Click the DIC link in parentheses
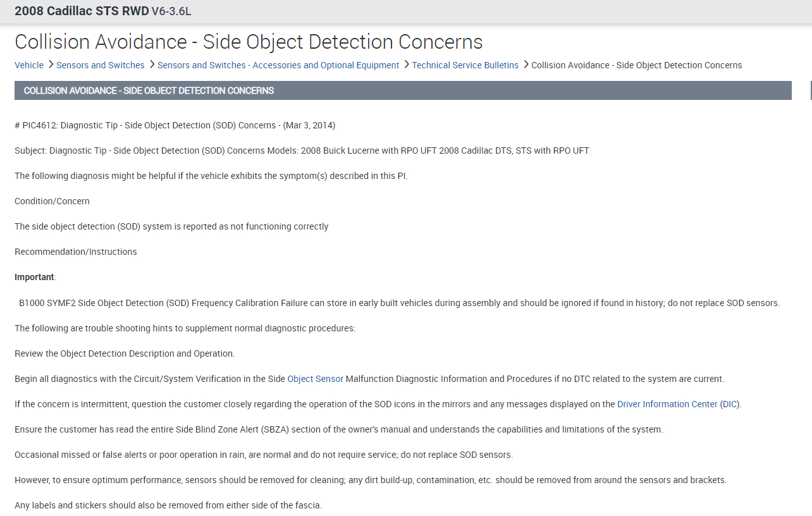 point(729,404)
